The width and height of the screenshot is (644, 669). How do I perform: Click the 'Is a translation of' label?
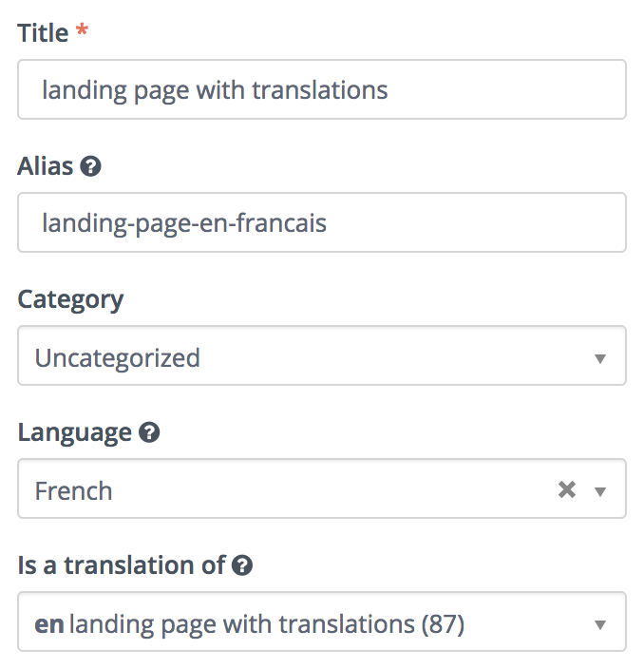[122, 565]
